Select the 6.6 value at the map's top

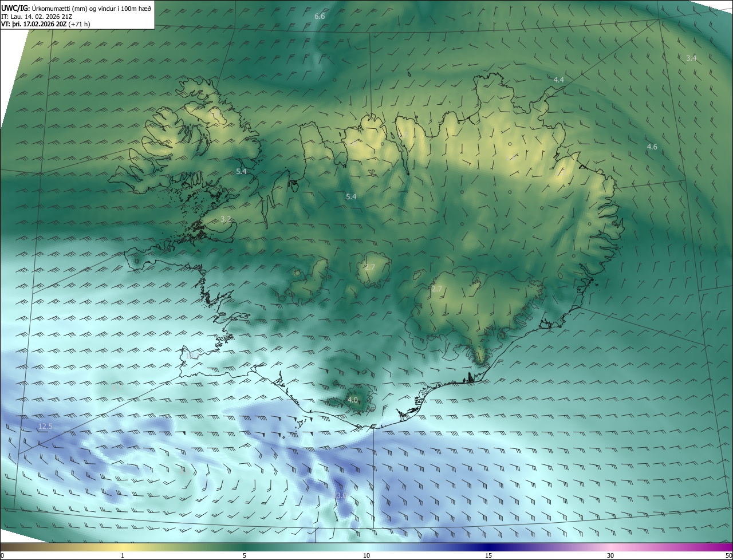(320, 17)
